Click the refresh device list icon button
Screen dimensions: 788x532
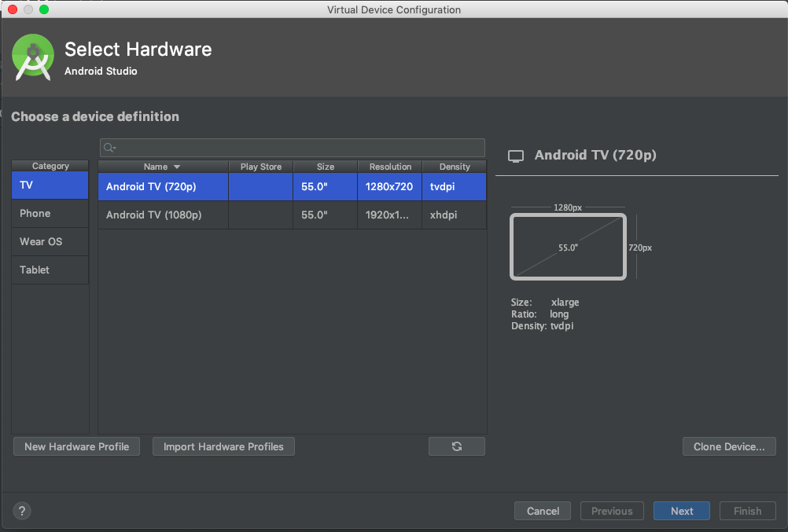click(x=456, y=446)
